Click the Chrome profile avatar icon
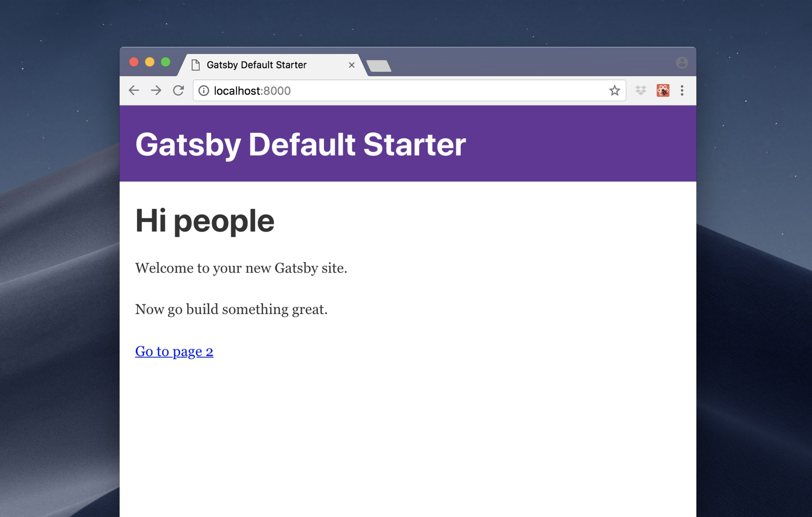 (x=682, y=63)
